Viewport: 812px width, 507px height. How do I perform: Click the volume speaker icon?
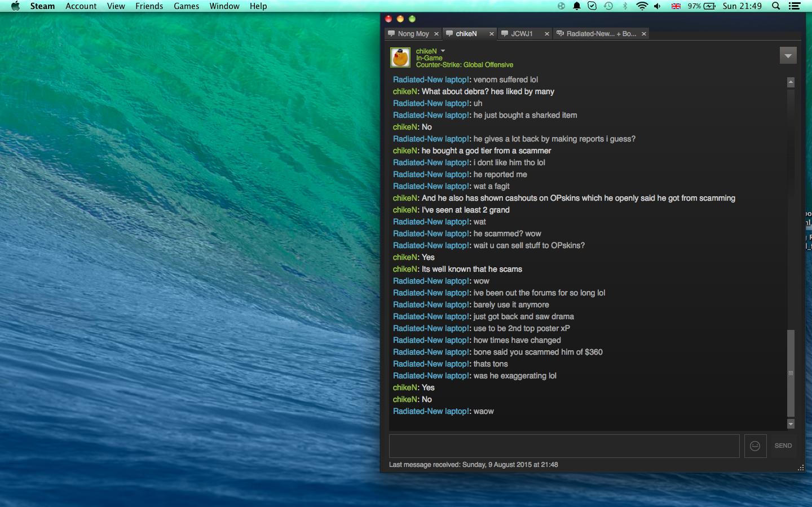pos(657,6)
